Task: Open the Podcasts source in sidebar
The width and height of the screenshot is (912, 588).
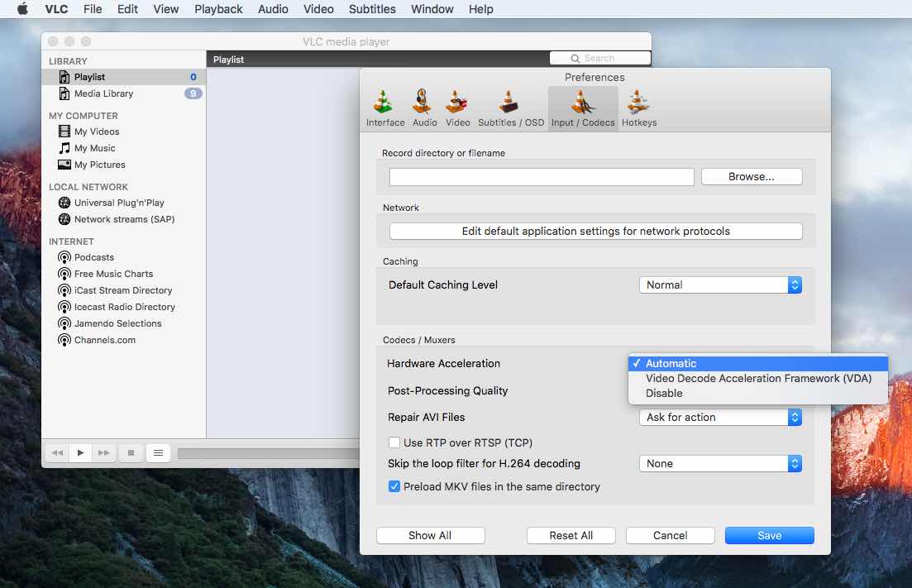Action: click(x=93, y=257)
